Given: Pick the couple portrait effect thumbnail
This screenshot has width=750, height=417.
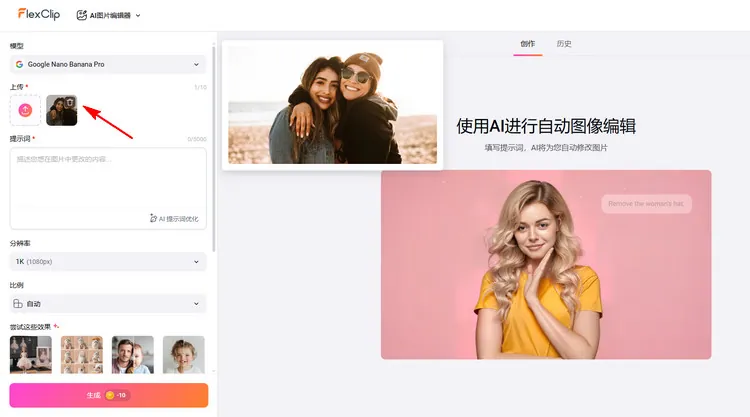Looking at the screenshot, I should [x=132, y=355].
